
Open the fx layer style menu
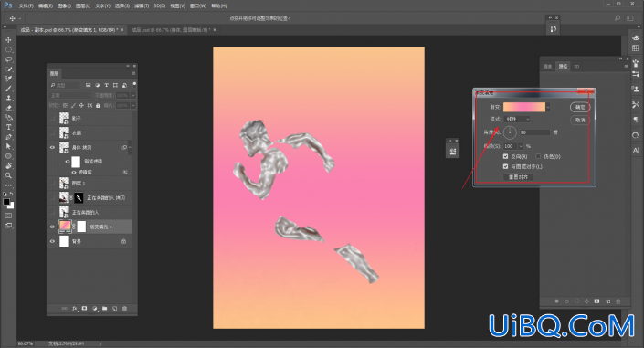tap(74, 309)
